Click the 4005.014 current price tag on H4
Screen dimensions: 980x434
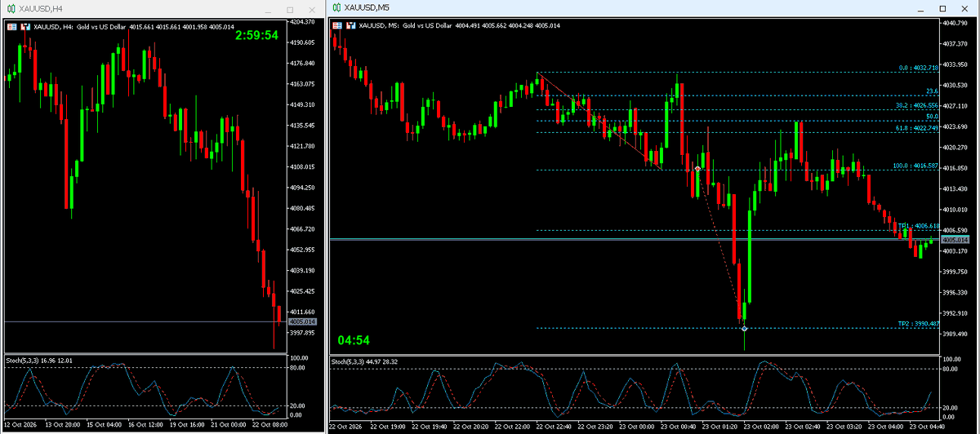coord(301,322)
